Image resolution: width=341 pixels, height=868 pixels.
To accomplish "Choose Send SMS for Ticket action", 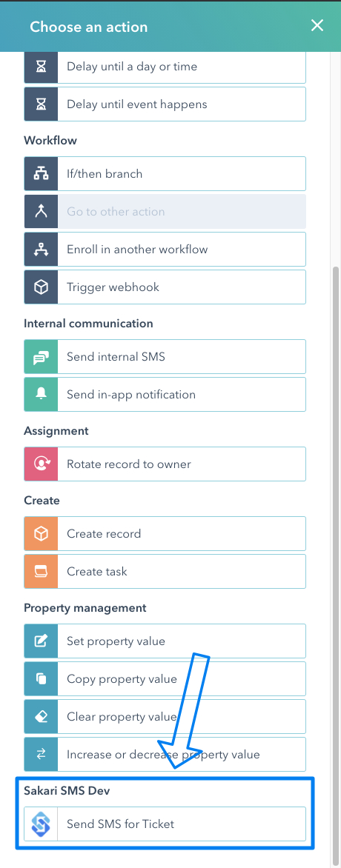I will click(165, 824).
